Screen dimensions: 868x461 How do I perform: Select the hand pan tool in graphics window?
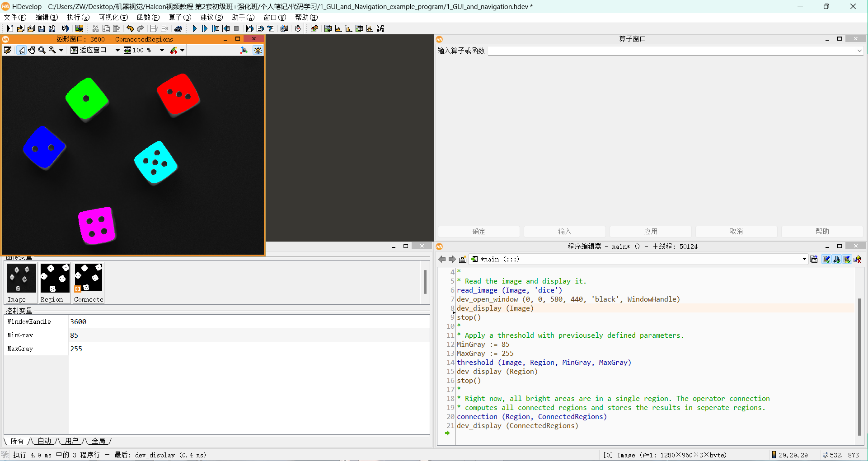tap(32, 50)
